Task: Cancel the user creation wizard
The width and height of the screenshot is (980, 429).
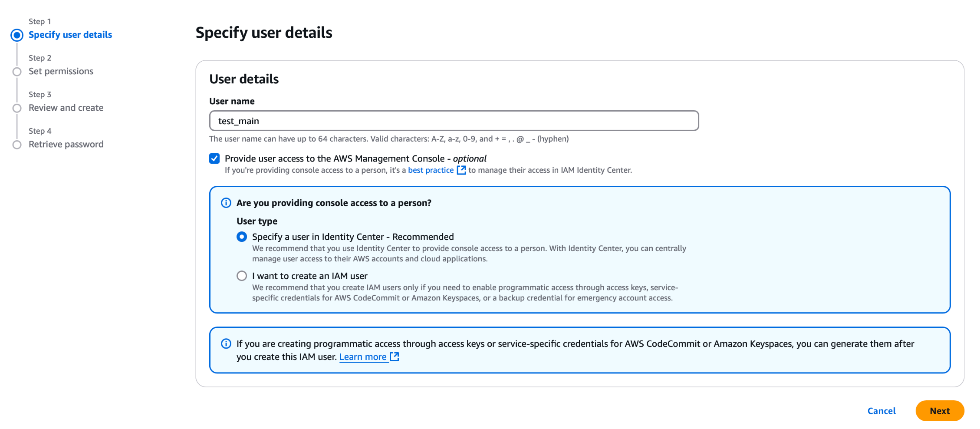Action: click(881, 411)
